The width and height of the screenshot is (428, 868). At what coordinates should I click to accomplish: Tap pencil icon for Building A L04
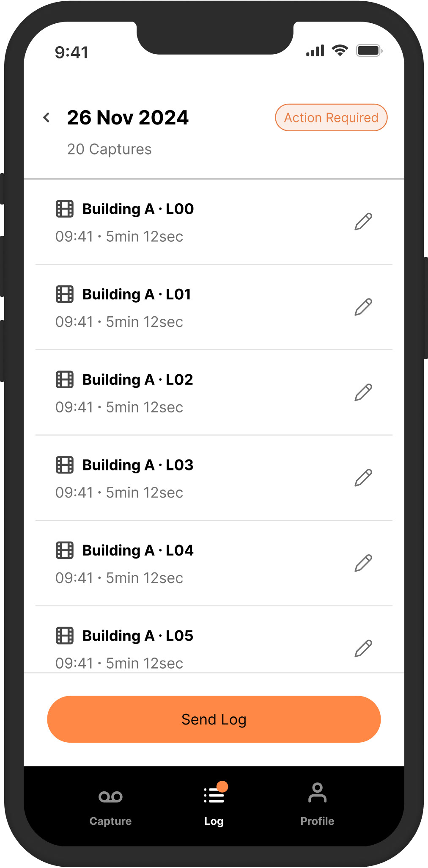click(x=363, y=563)
